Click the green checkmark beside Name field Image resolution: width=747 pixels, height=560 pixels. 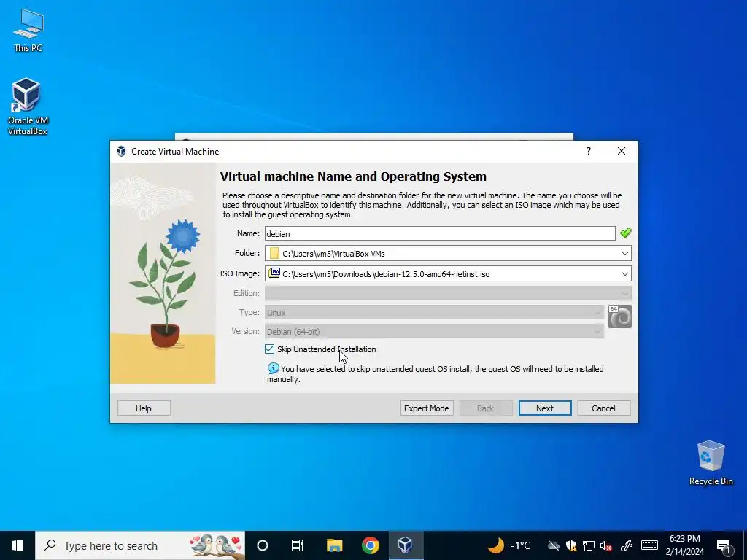pos(625,233)
